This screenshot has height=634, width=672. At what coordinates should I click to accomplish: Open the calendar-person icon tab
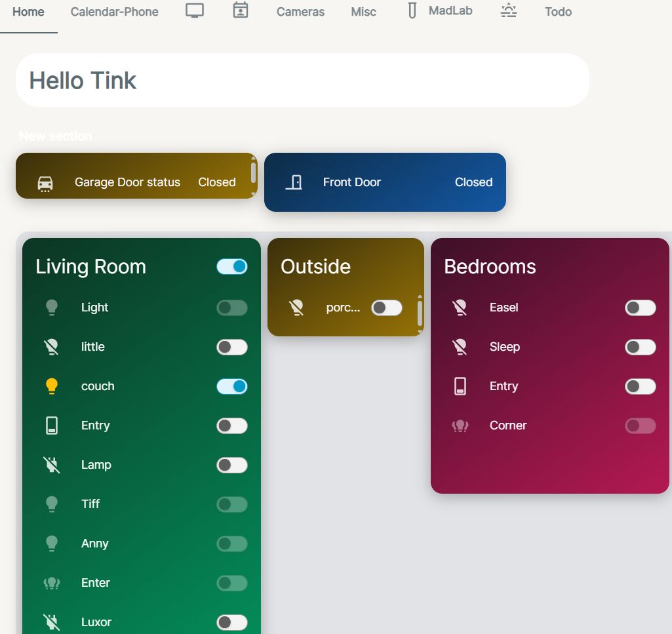click(241, 10)
